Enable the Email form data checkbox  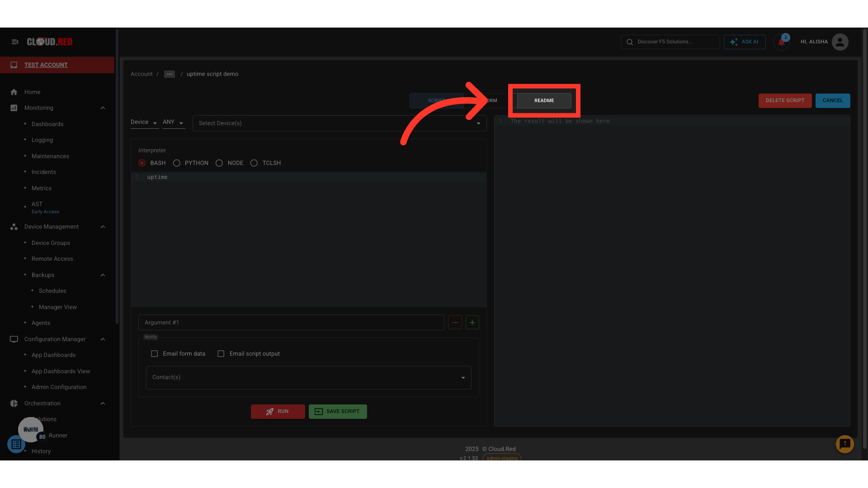(155, 353)
